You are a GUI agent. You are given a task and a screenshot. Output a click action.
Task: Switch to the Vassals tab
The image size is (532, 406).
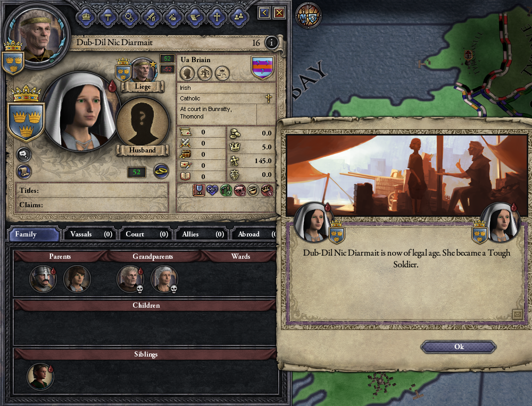click(x=90, y=234)
